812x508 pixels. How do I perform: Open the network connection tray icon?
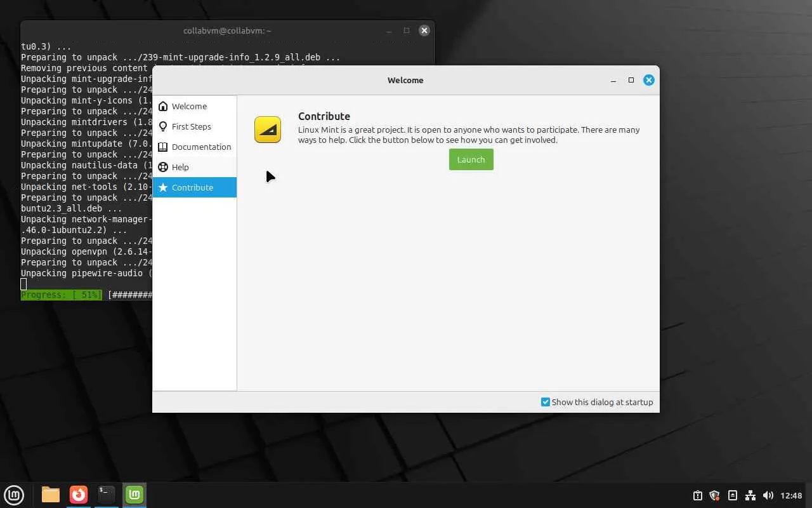coord(750,495)
